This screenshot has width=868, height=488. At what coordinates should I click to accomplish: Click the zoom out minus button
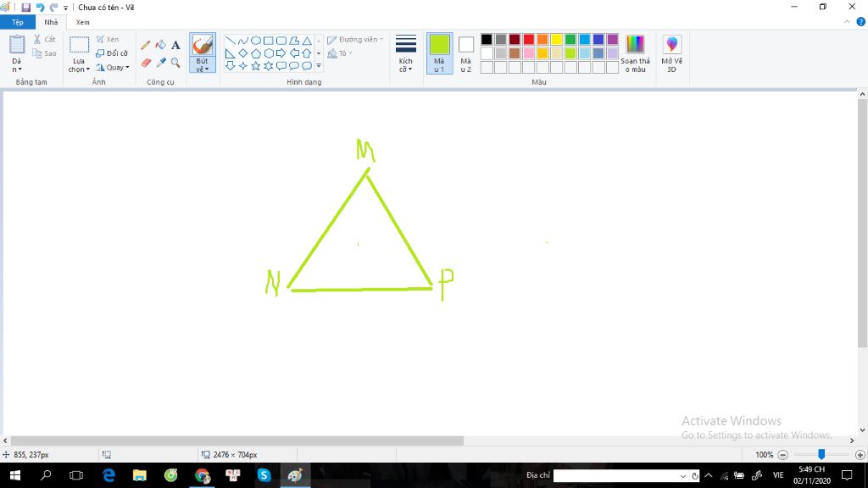coord(782,455)
